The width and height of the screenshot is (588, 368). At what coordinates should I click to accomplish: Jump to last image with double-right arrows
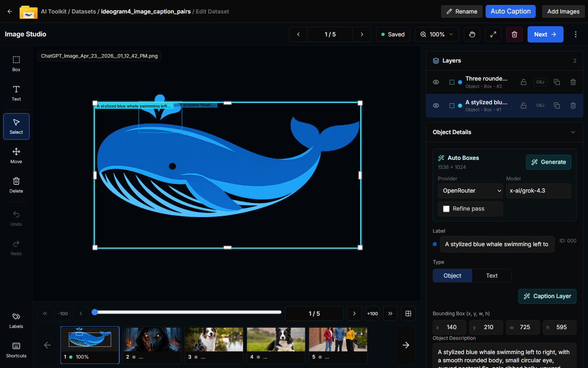(390, 314)
